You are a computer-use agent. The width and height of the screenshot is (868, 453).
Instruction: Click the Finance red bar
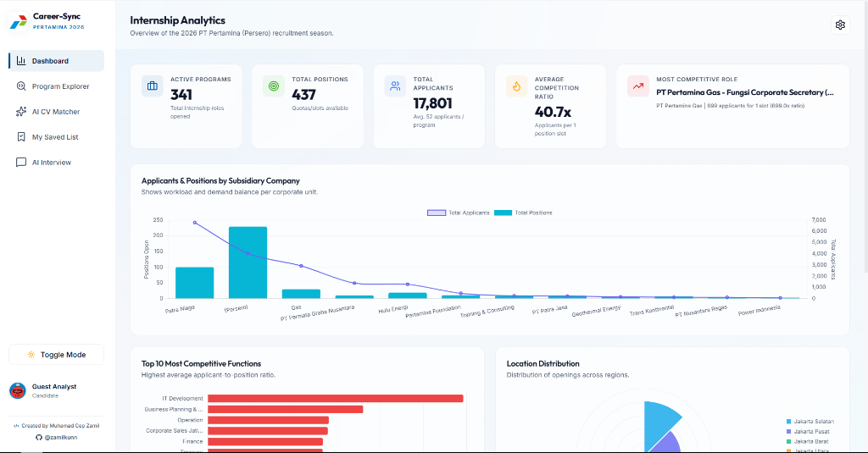click(265, 441)
